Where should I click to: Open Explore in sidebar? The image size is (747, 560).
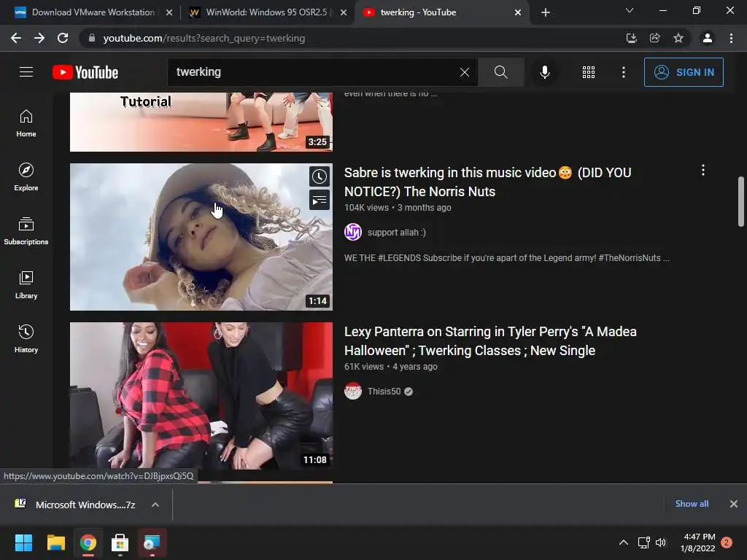click(x=26, y=177)
